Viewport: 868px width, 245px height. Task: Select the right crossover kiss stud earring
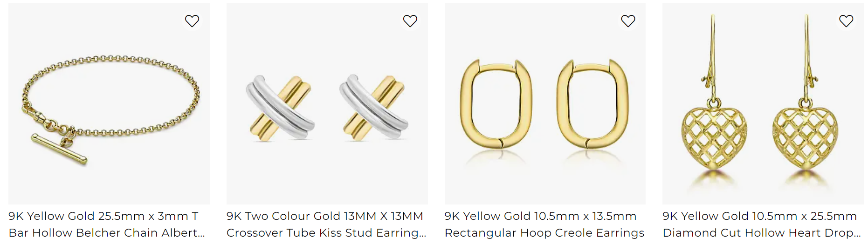(x=373, y=108)
